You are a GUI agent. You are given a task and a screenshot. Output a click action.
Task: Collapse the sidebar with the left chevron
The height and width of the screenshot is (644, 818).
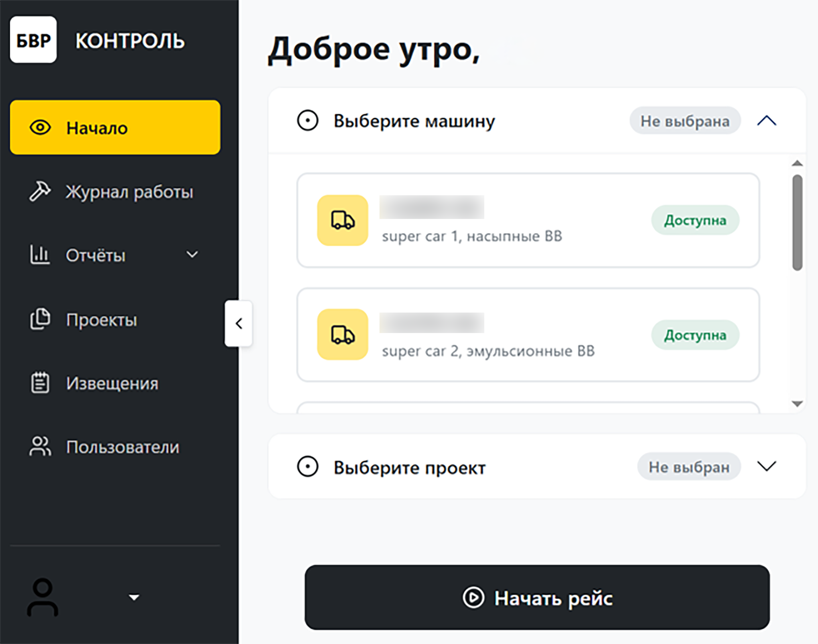(x=239, y=323)
